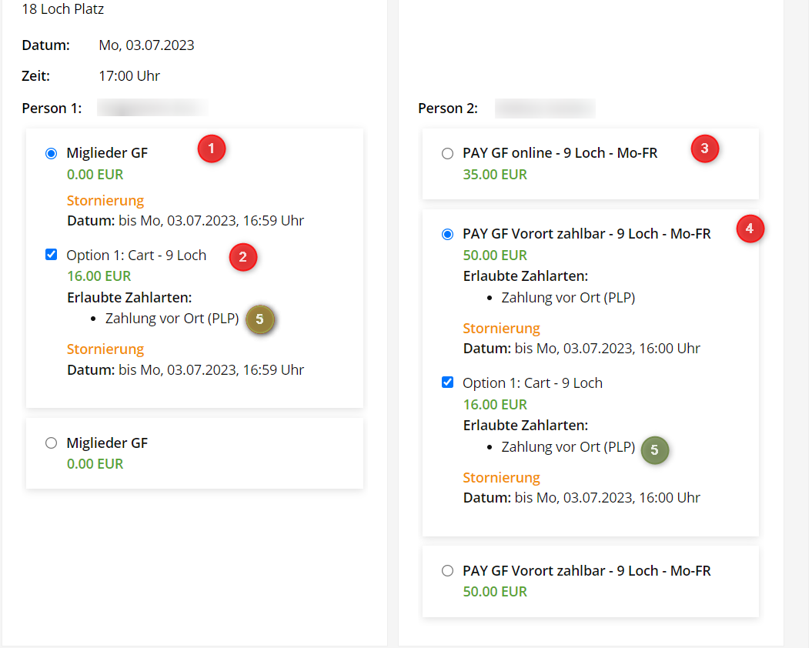Click Person 1's first Stornierung heading
812x648 pixels.
click(105, 201)
